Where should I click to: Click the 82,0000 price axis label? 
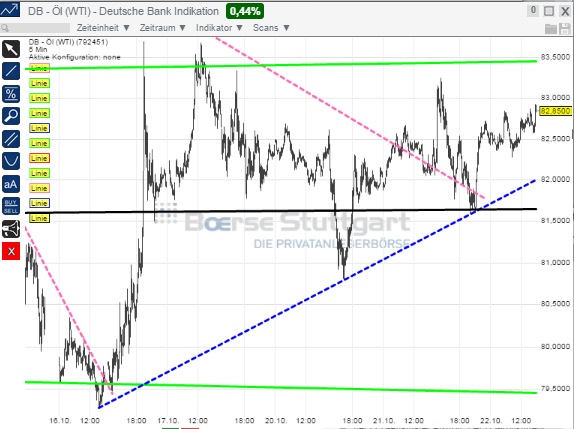[555, 179]
